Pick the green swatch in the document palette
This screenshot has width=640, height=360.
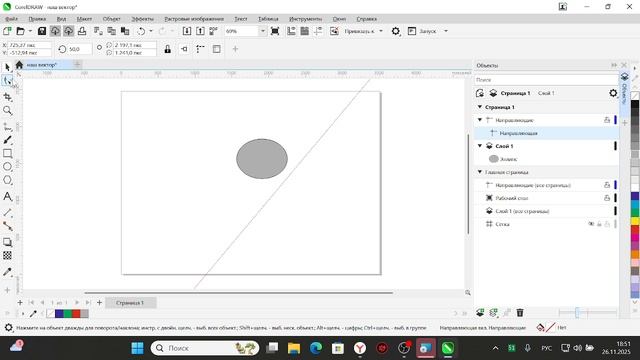click(67, 313)
